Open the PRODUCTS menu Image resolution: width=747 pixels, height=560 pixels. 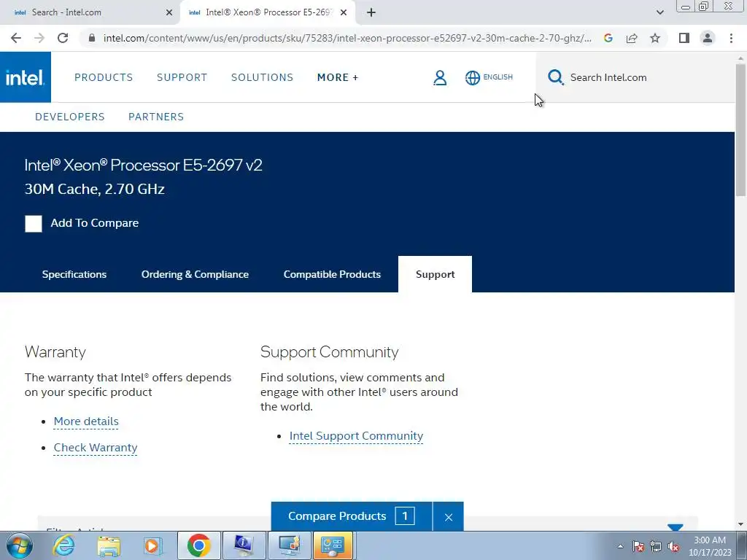click(104, 77)
